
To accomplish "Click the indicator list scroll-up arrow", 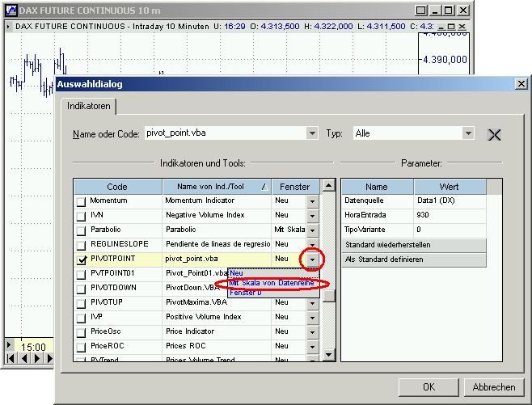I will pos(328,186).
